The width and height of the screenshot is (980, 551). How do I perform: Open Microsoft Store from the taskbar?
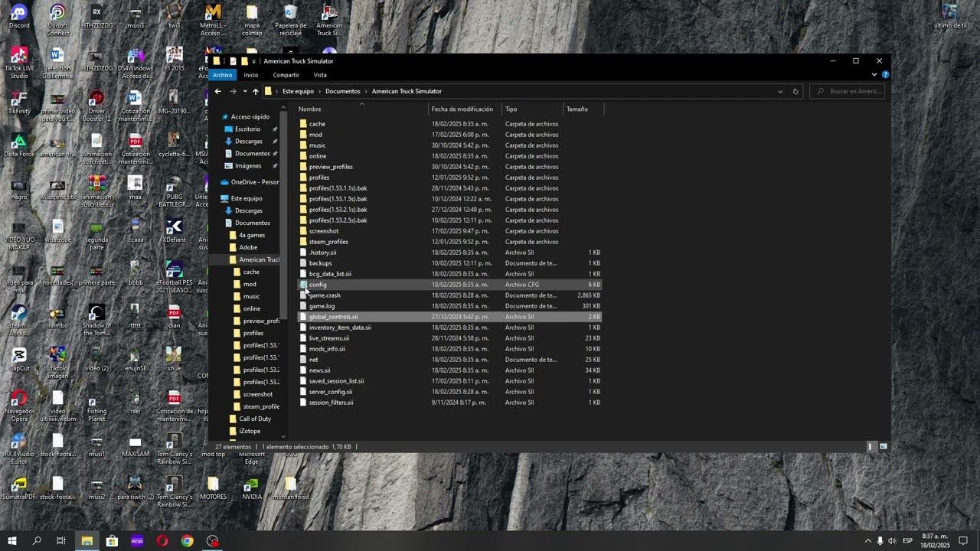pos(112,541)
